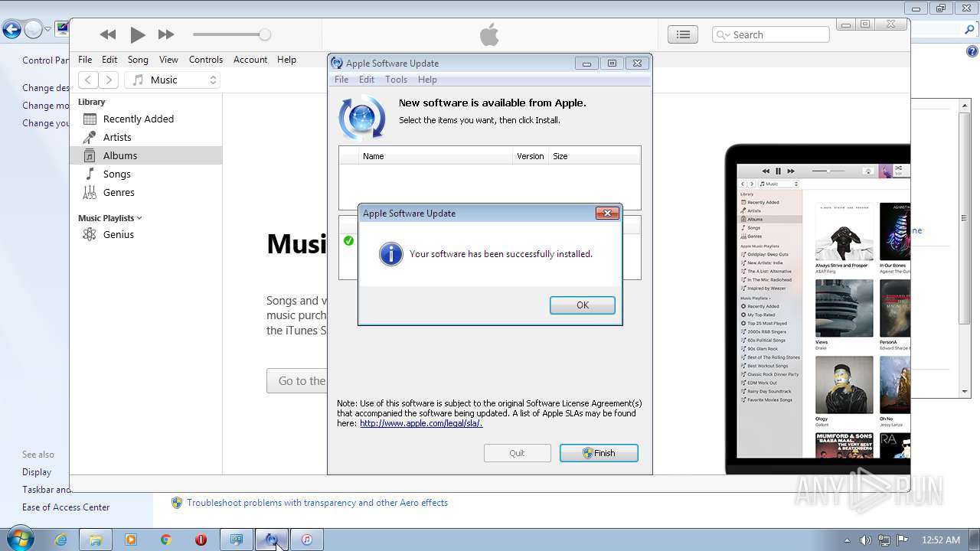Click the iTunes play button

point(138,34)
